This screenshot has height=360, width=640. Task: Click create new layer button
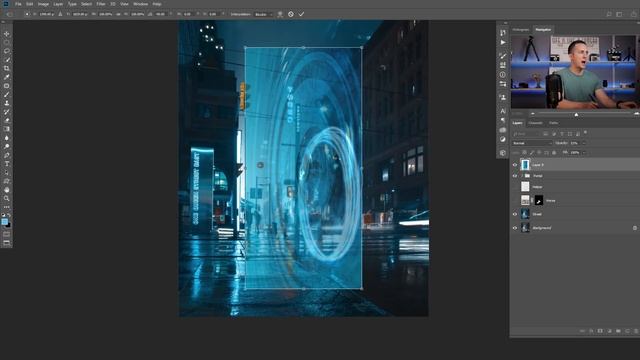(627, 331)
